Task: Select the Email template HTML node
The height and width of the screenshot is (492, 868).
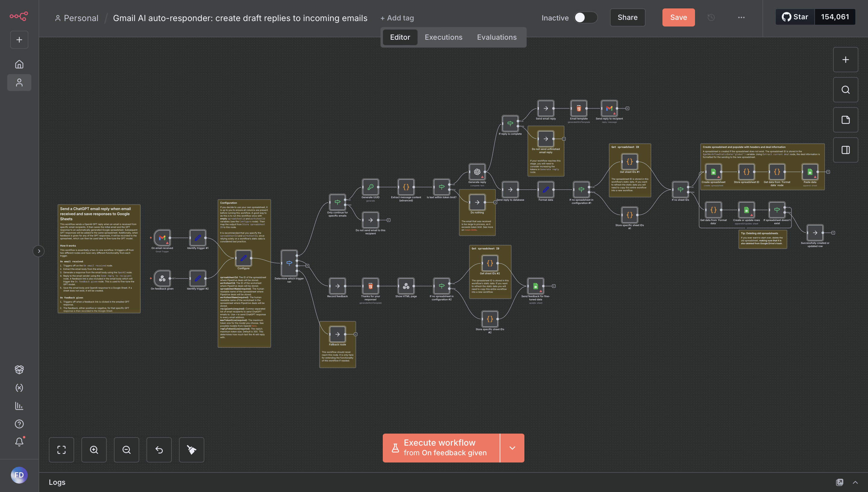Action: pyautogui.click(x=579, y=108)
